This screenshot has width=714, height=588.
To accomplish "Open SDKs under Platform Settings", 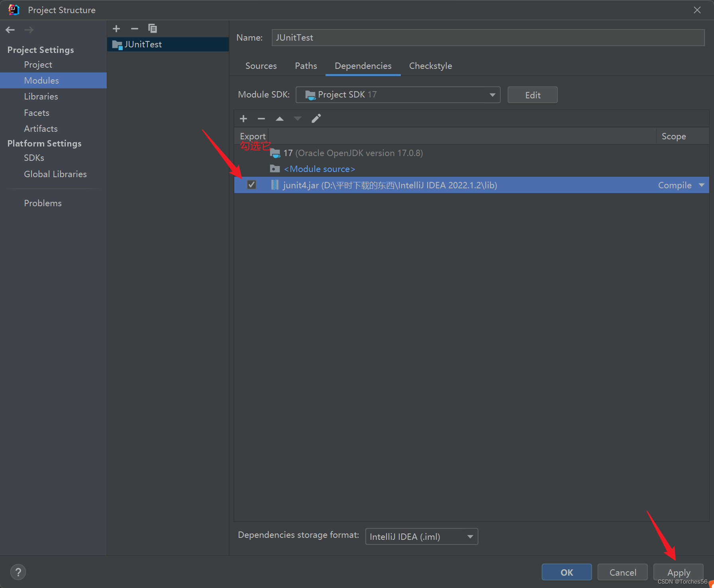I will (x=34, y=158).
